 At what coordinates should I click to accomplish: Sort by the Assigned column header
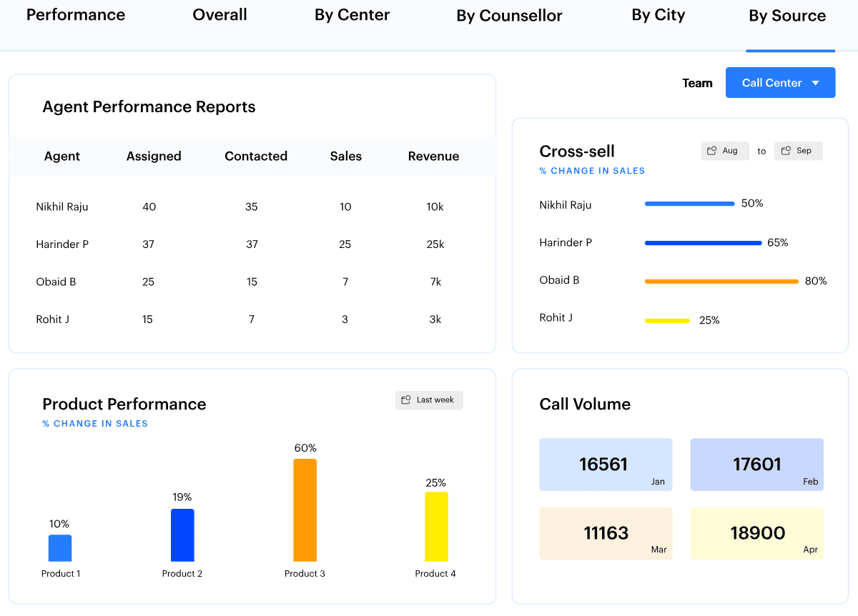coord(154,157)
